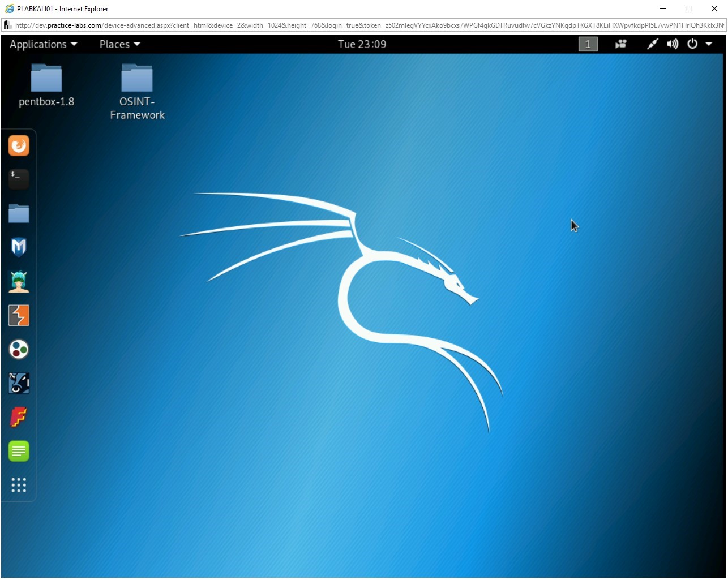Open the Files manager from the dock

(x=19, y=213)
